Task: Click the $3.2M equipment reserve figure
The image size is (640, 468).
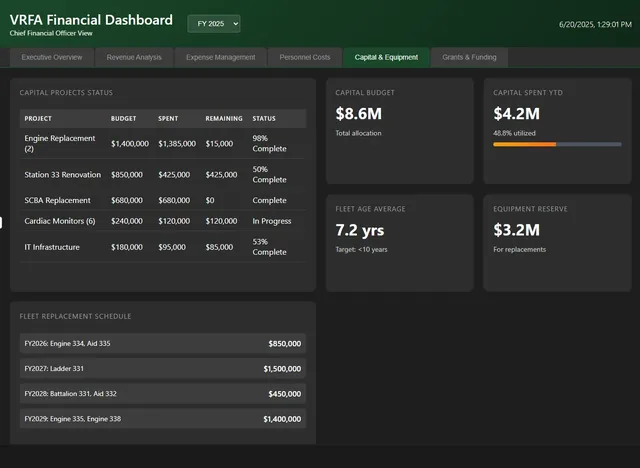Action: tap(516, 230)
